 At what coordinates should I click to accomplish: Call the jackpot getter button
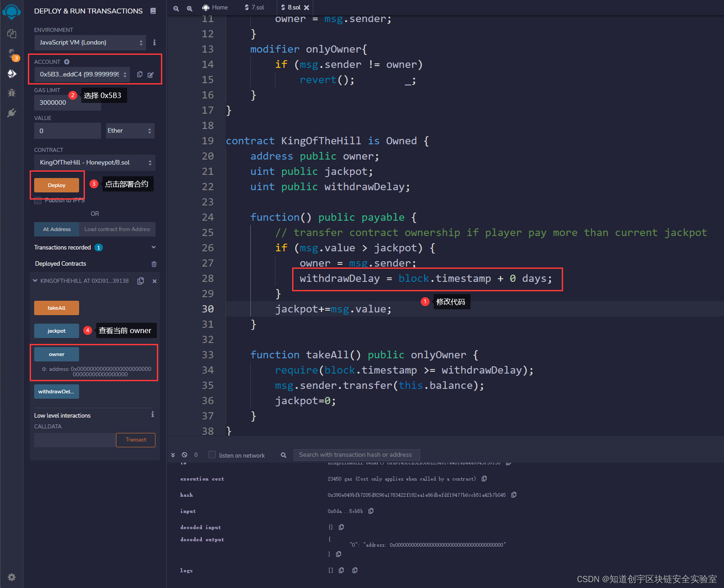tap(57, 331)
